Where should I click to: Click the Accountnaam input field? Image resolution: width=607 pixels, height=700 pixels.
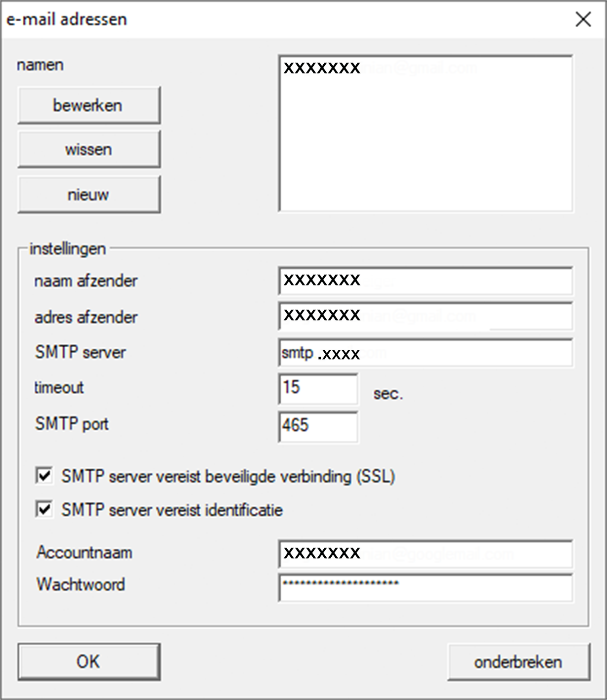[425, 553]
